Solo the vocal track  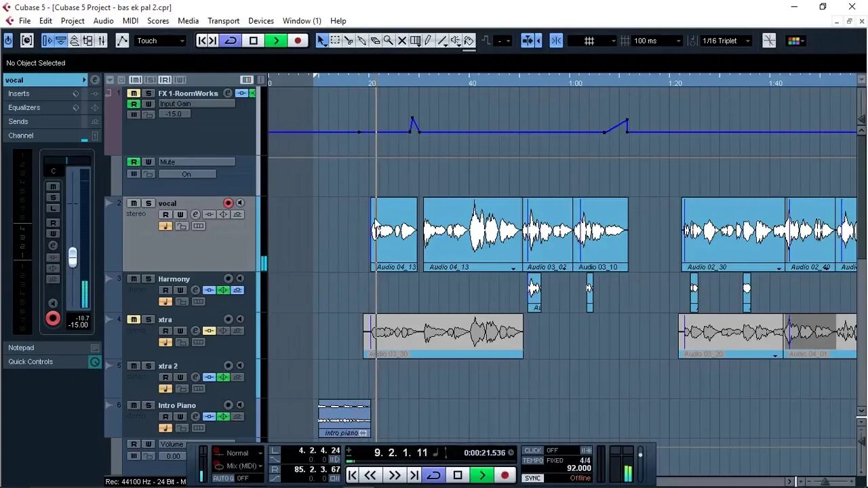(x=148, y=203)
